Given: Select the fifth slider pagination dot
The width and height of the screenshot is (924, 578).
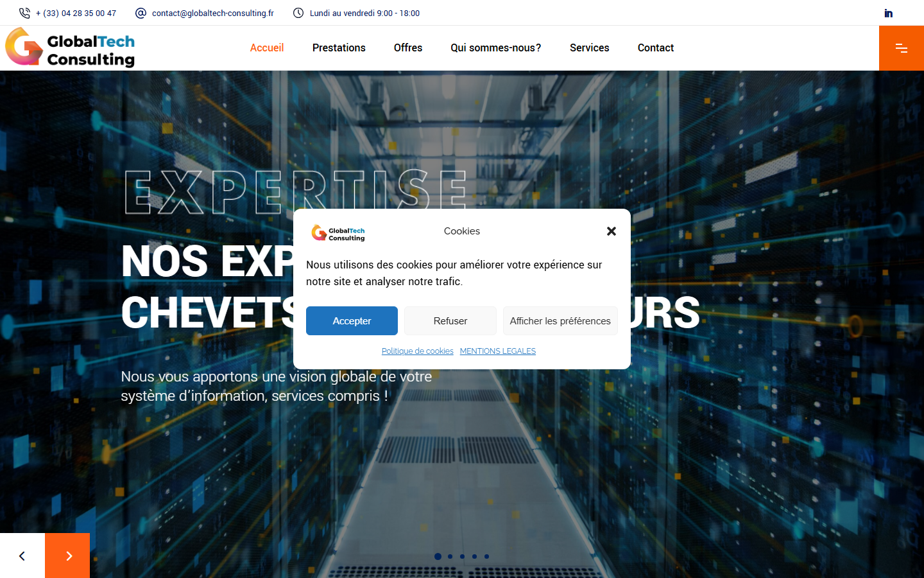Looking at the screenshot, I should point(486,556).
